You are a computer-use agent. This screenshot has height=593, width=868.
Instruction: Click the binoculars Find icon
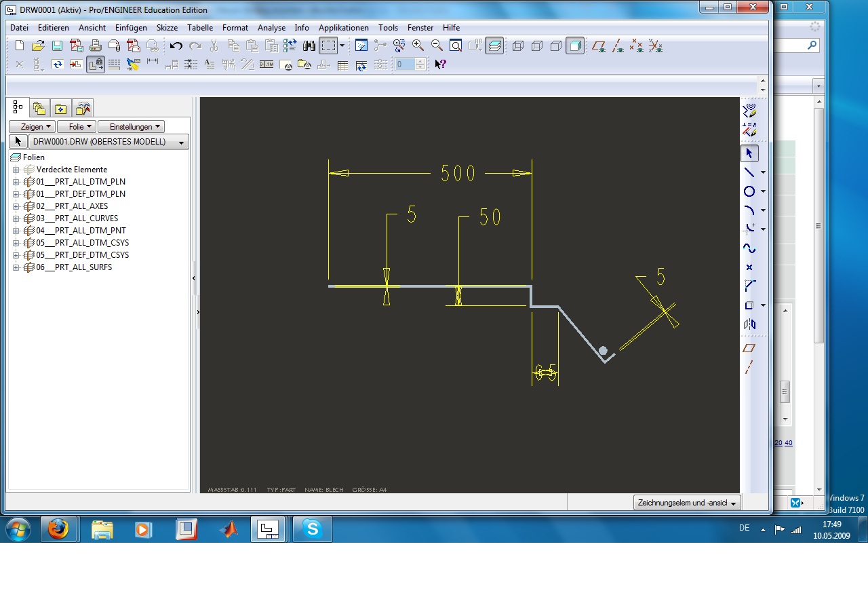point(309,46)
